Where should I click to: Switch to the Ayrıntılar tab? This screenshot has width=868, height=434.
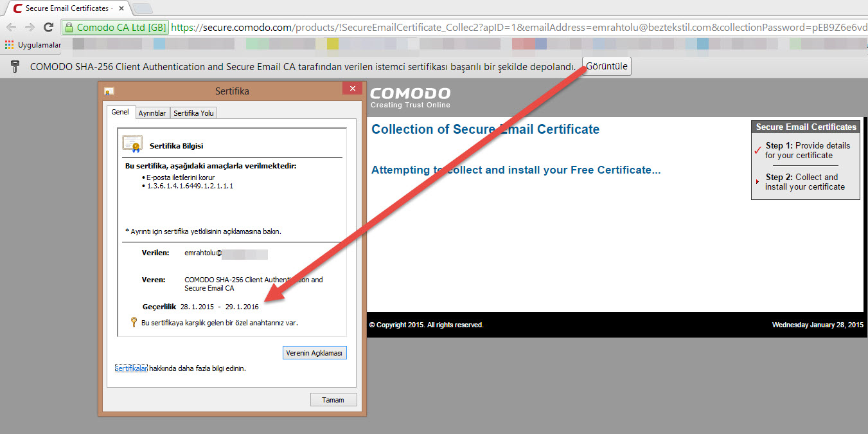coord(152,113)
